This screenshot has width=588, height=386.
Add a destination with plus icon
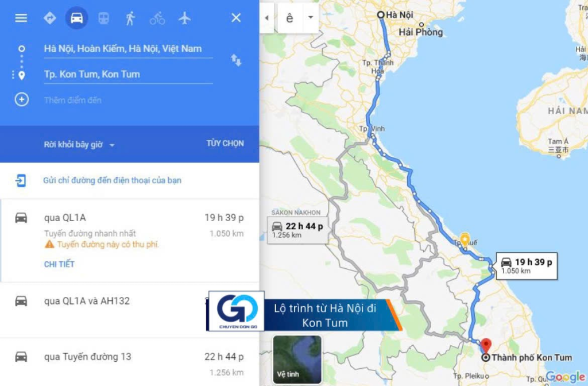(21, 100)
